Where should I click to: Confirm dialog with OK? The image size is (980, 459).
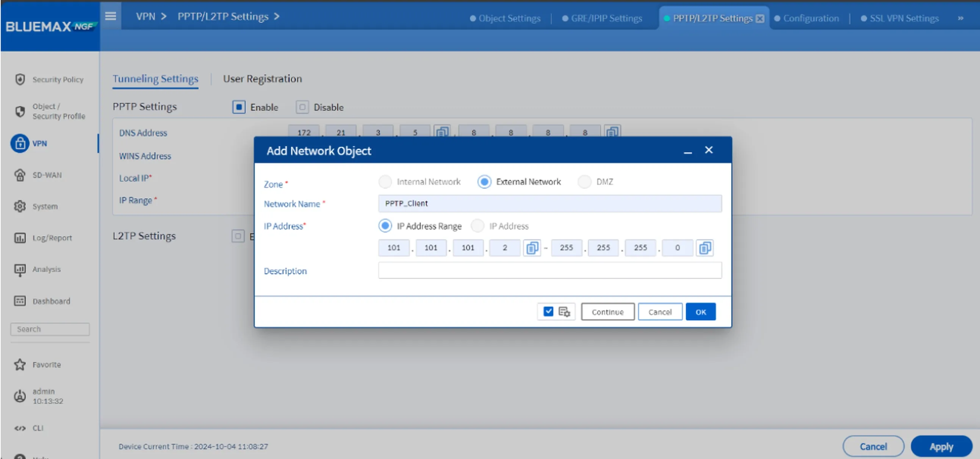(x=700, y=312)
